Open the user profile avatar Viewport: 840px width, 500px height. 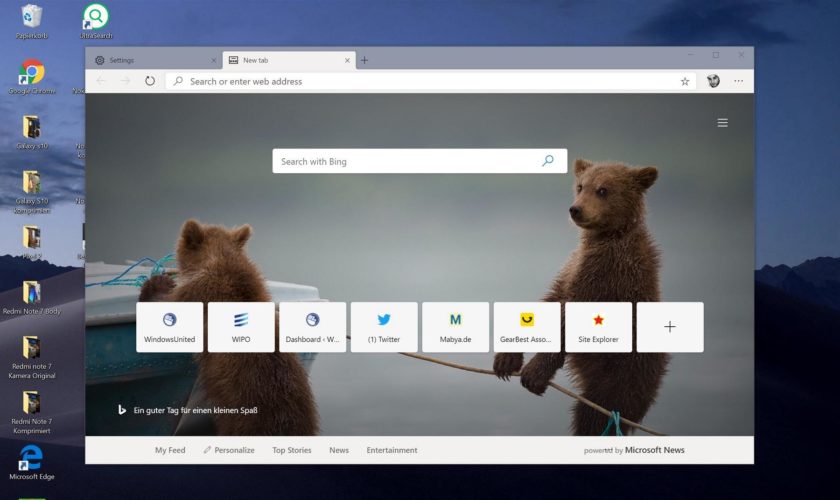(x=713, y=81)
